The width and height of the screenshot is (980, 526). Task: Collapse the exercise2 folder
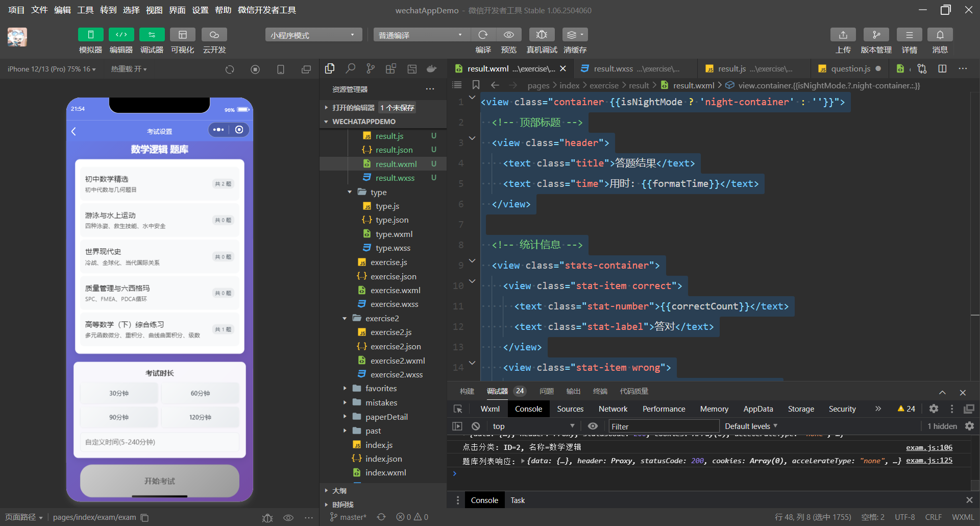[x=345, y=318]
